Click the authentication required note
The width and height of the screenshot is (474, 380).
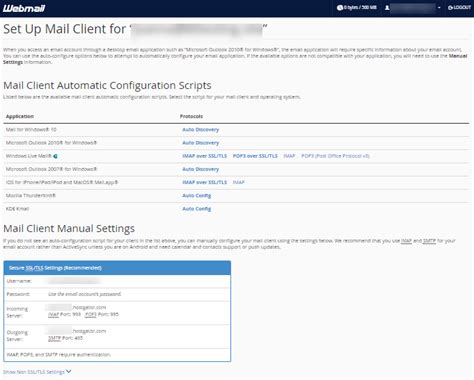(x=59, y=355)
